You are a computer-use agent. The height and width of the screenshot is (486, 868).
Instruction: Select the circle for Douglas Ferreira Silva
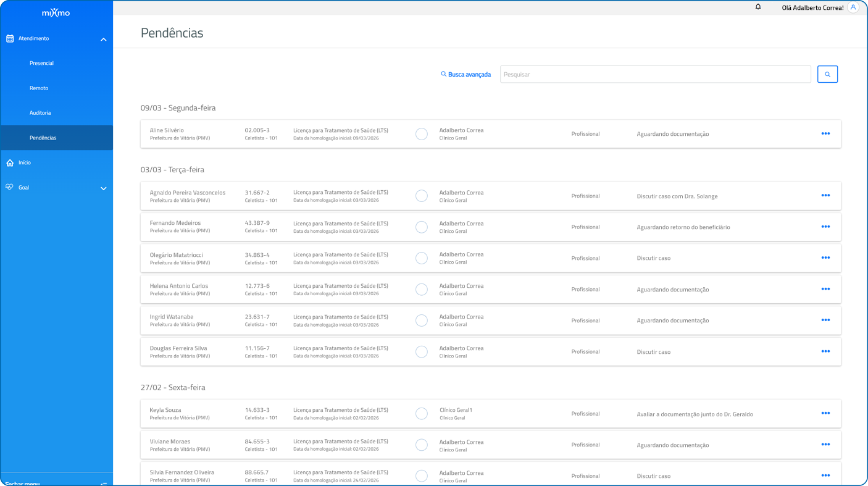[x=422, y=352]
